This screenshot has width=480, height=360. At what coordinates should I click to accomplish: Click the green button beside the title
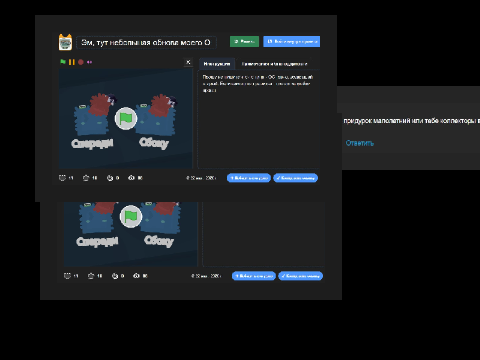coord(244,42)
